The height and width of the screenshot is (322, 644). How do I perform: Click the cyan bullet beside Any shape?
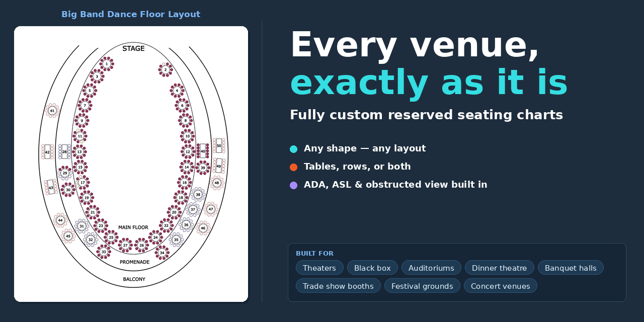coord(294,149)
